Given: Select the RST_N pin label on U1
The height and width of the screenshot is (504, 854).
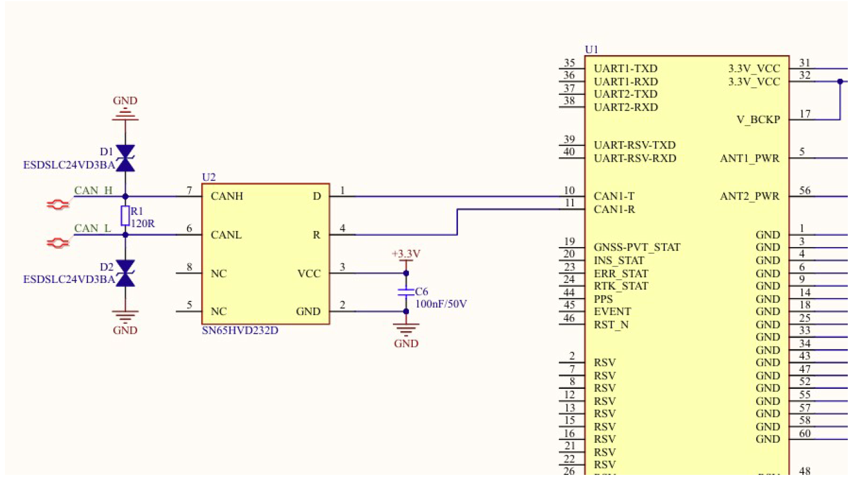Looking at the screenshot, I should point(611,324).
